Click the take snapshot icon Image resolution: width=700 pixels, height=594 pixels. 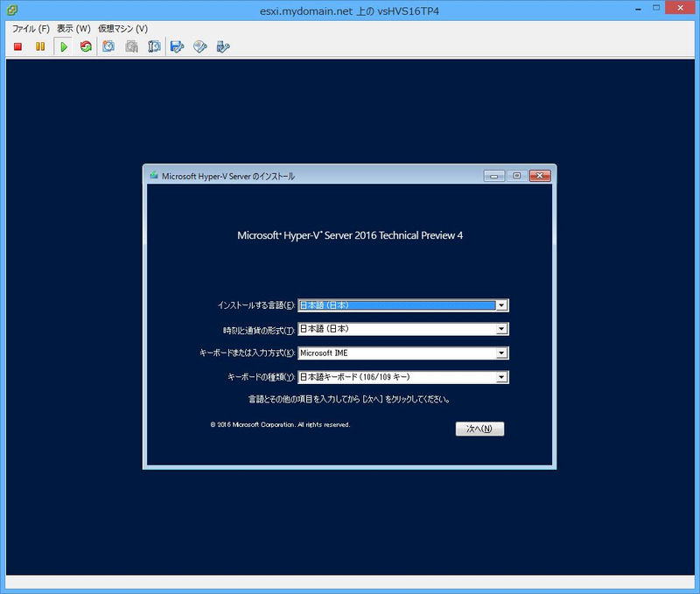tap(108, 46)
